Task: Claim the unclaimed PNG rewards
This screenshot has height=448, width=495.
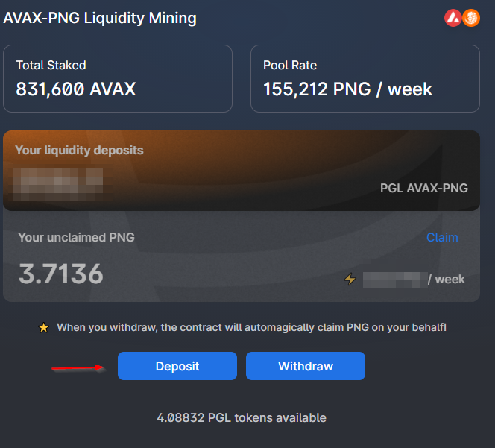Action: click(x=442, y=237)
